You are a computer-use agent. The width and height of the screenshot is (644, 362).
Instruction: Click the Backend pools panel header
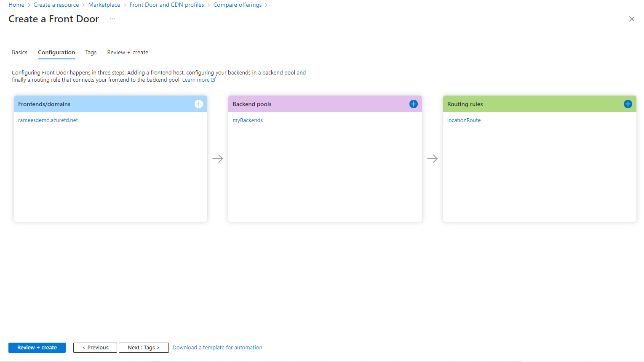click(x=325, y=104)
